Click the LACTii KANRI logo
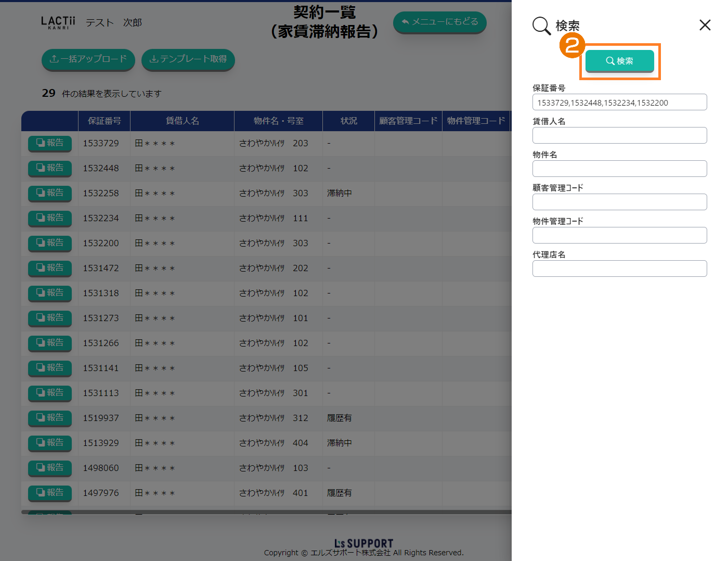The image size is (728, 561). [x=58, y=22]
